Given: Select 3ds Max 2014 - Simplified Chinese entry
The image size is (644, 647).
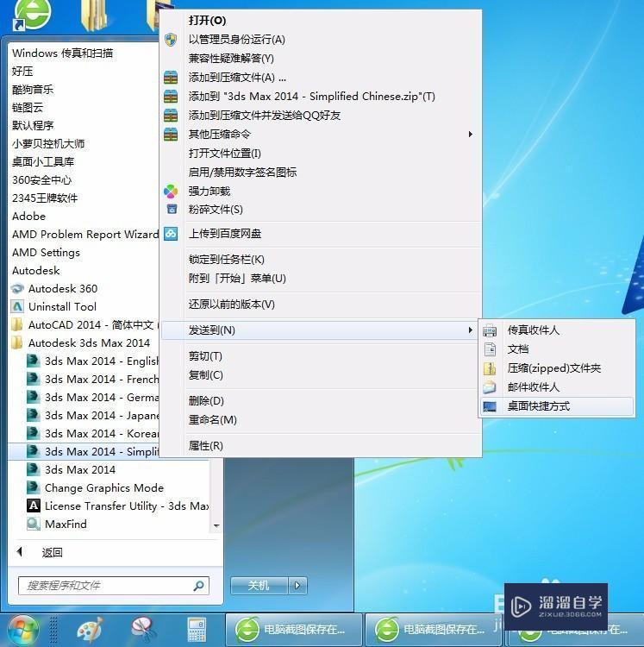Looking at the screenshot, I should (84, 451).
